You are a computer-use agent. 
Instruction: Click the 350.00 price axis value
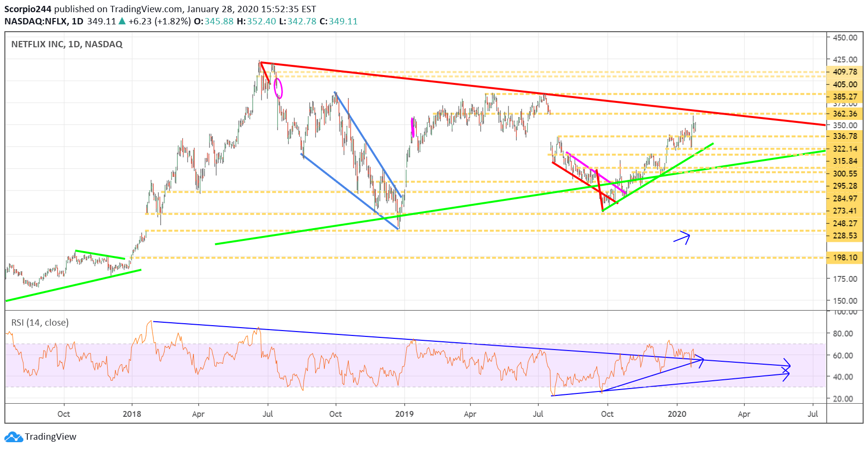(x=845, y=125)
